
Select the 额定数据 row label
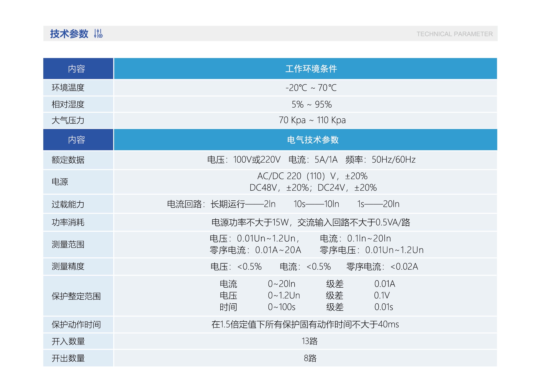(x=68, y=160)
